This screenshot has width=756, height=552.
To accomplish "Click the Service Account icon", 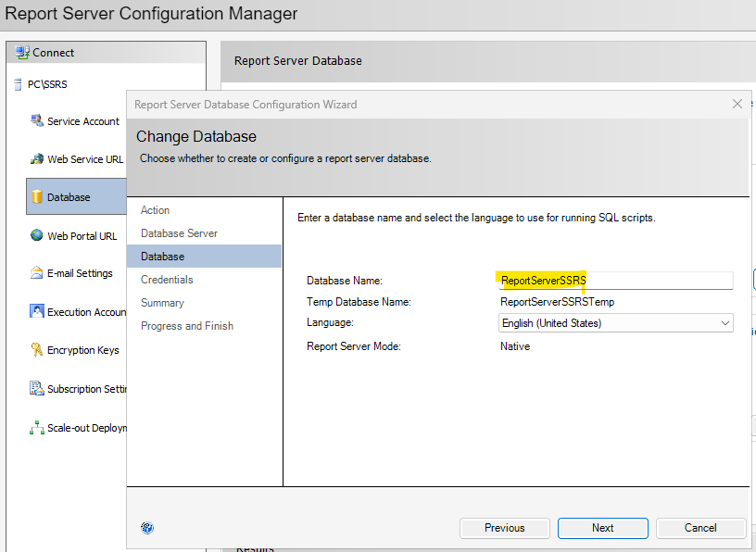I will click(37, 120).
